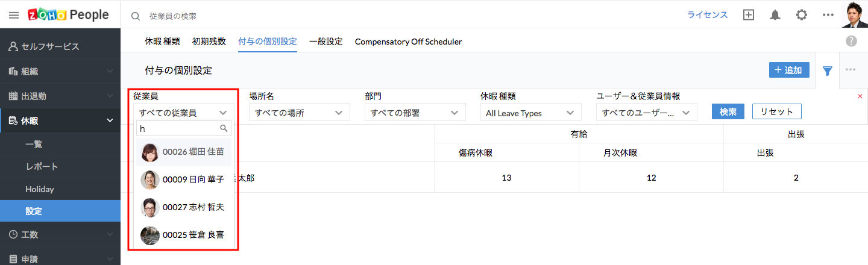The image size is (868, 265).
Task: Open the user profile photo
Action: pyautogui.click(x=854, y=14)
